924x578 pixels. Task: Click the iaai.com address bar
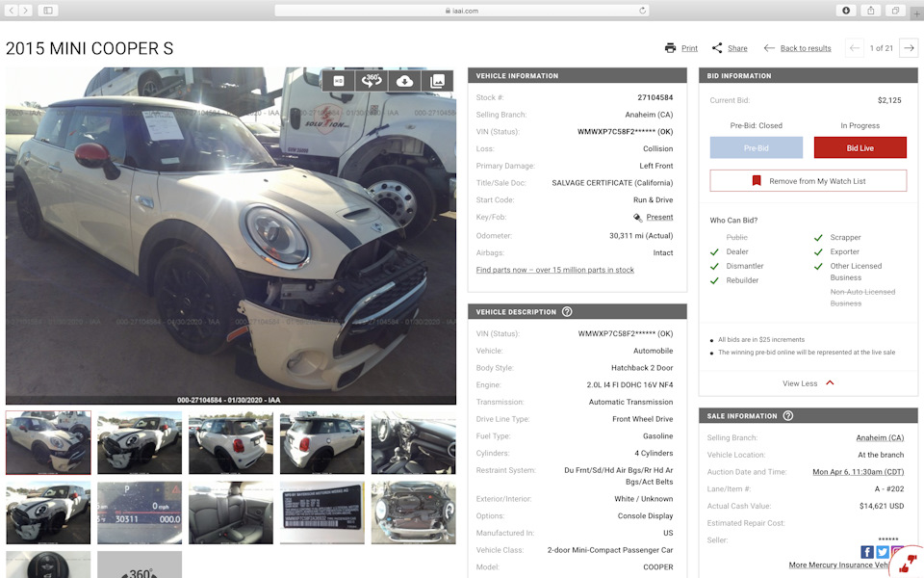point(462,10)
